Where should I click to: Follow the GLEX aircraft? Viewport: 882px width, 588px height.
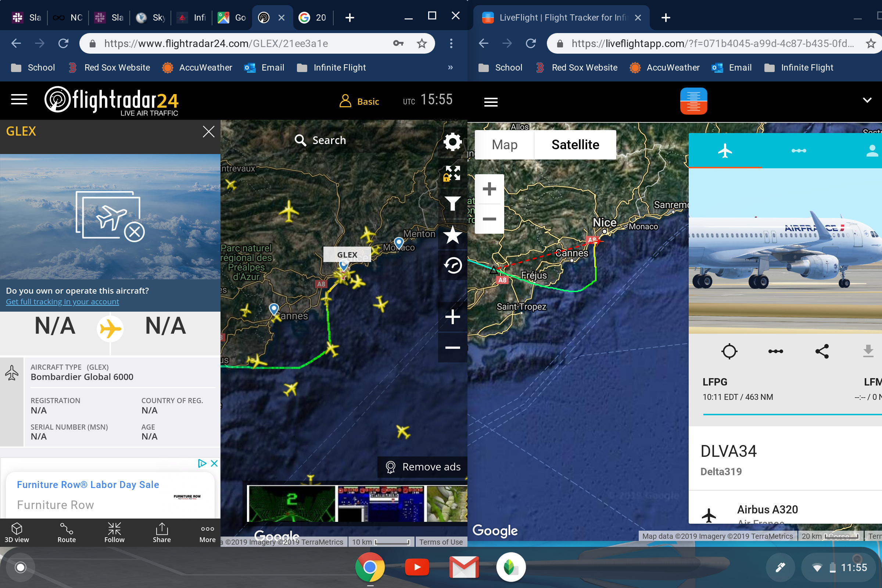[114, 533]
